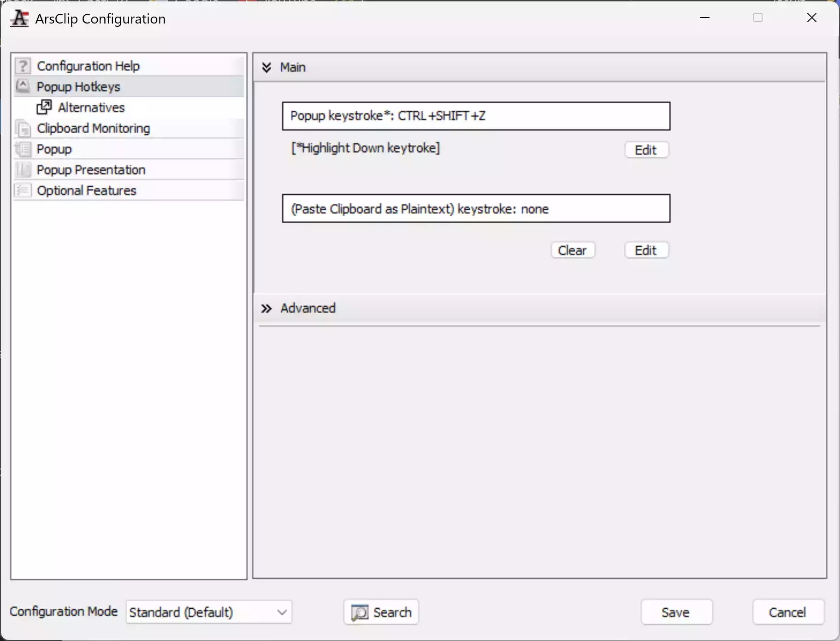Viewport: 840px width, 641px height.
Task: Click the magnifier icon on the Search button
Action: [359, 612]
